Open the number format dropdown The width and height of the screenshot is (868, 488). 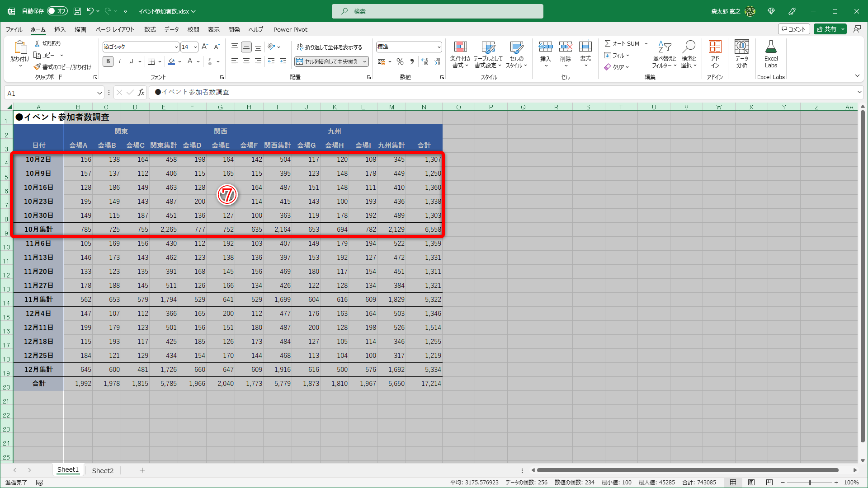439,47
